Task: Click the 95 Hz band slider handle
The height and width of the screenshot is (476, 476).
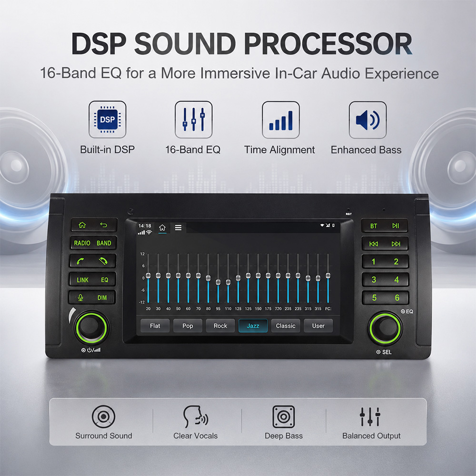Action: [218, 282]
